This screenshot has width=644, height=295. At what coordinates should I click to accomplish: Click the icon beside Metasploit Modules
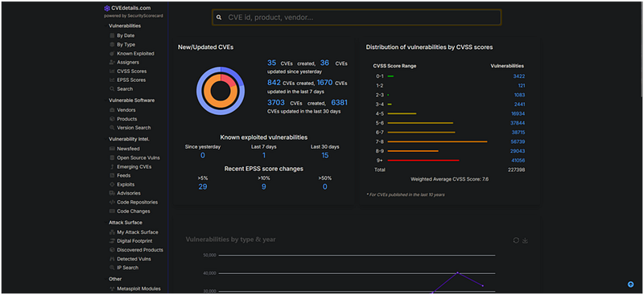coord(112,289)
